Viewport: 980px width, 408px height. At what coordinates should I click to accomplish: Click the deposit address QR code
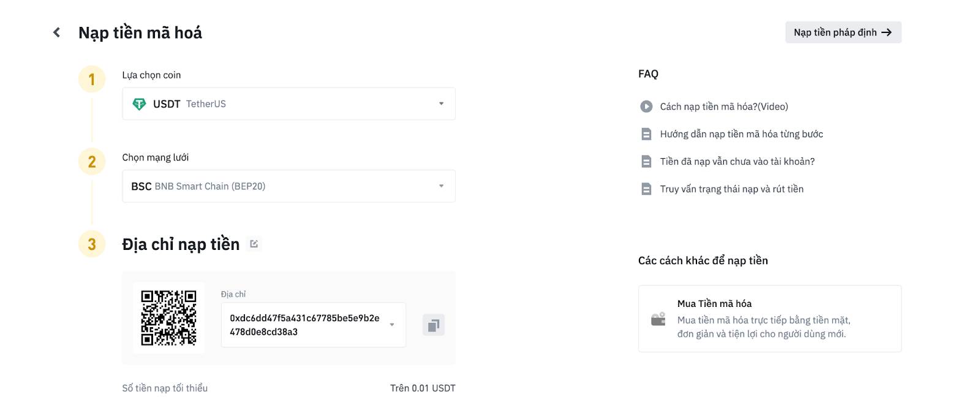(168, 318)
